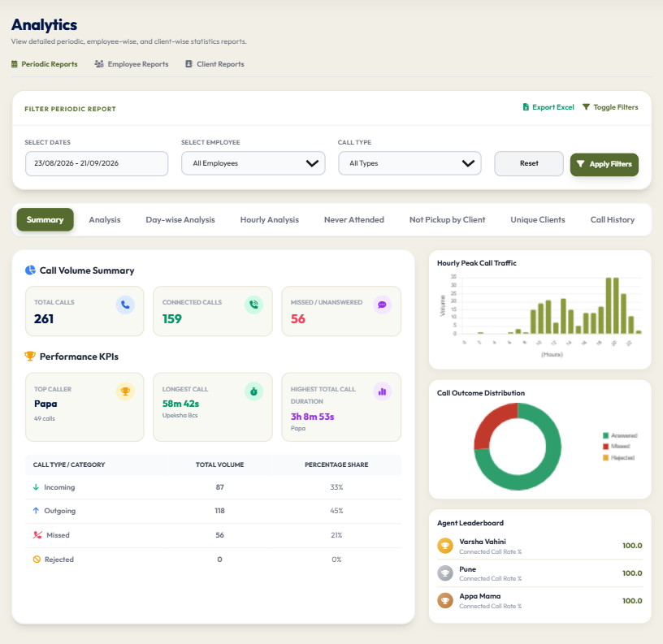Open Periodic Reports section
Image resolution: width=663 pixels, height=644 pixels.
(x=45, y=64)
